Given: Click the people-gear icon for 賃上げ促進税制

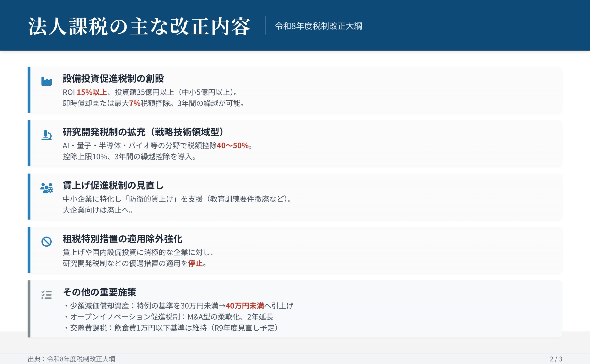Looking at the screenshot, I should point(47,188).
